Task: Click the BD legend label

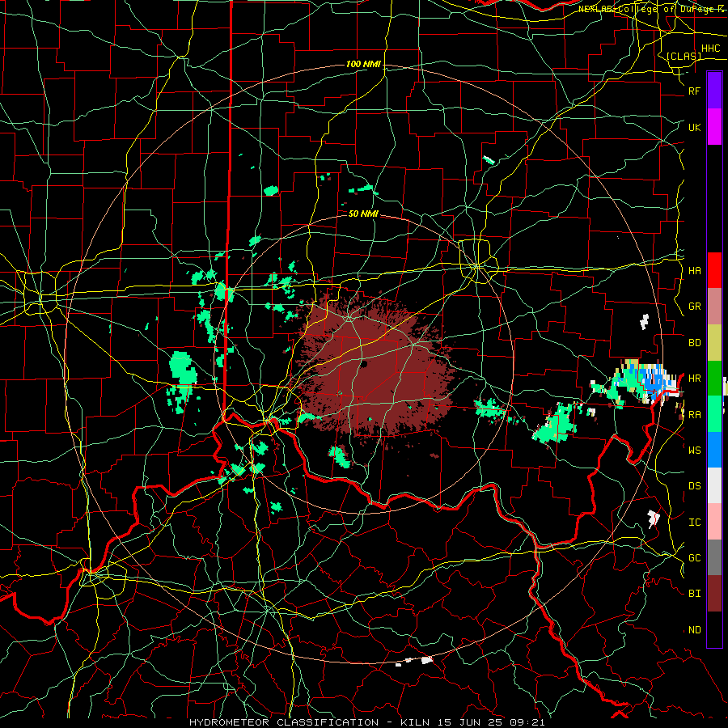Action: coord(695,343)
